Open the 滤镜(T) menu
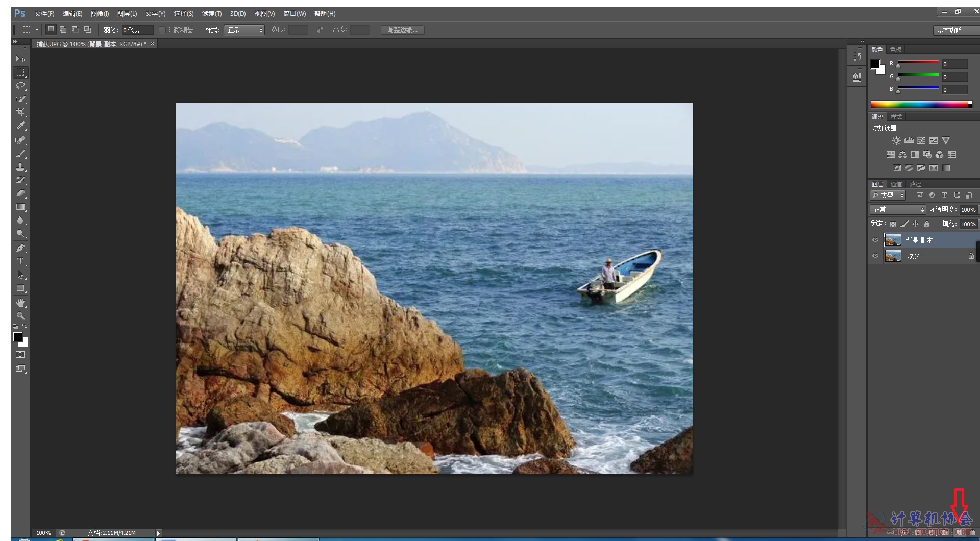Screen dimensions: 980x541 click(211, 14)
